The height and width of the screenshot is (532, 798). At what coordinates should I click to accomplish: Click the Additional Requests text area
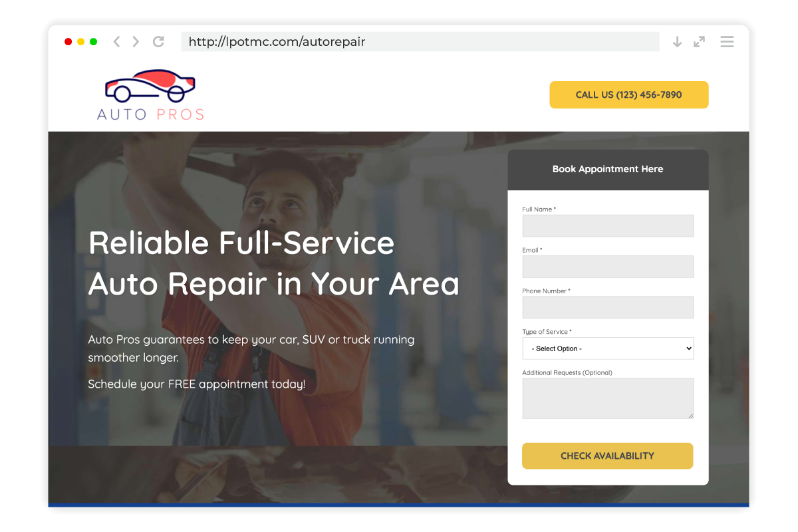[x=608, y=398]
